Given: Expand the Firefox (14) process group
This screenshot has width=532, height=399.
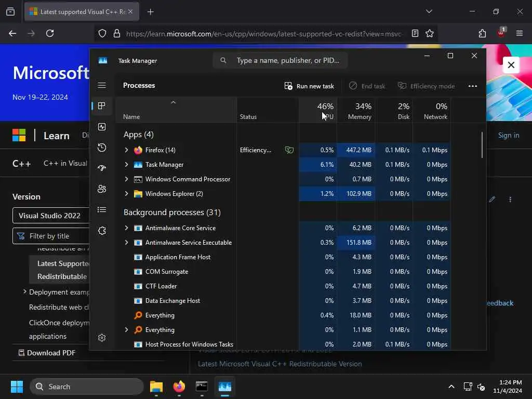Looking at the screenshot, I should pyautogui.click(x=126, y=150).
